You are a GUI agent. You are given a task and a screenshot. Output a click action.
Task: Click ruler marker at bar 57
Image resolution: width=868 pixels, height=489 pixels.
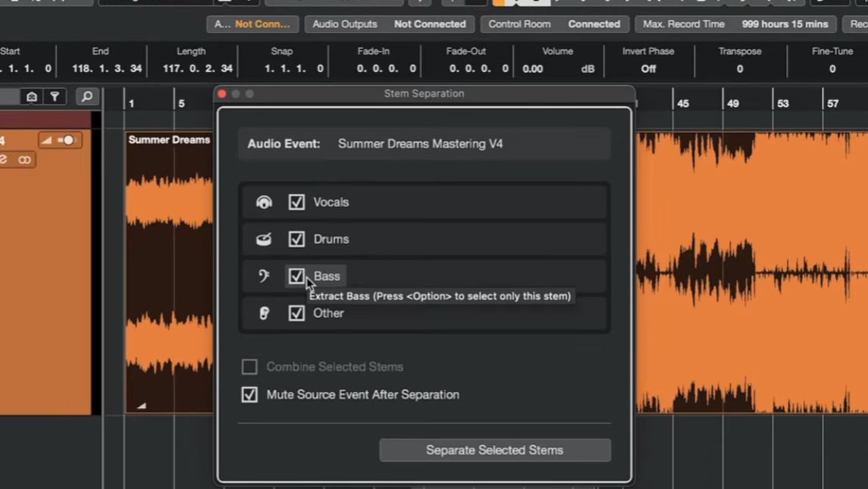coord(832,104)
